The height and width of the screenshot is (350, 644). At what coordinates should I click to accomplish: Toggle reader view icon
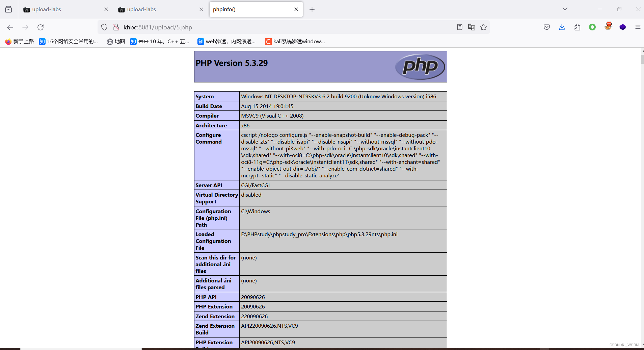(459, 27)
